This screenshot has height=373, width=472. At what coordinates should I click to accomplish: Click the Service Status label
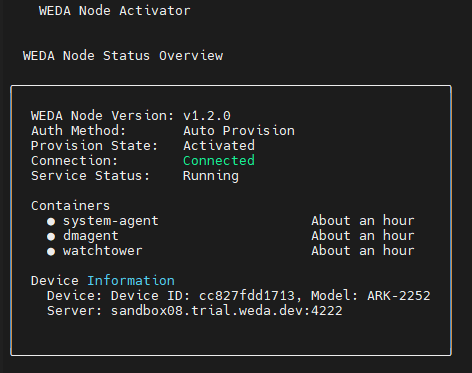click(x=91, y=176)
